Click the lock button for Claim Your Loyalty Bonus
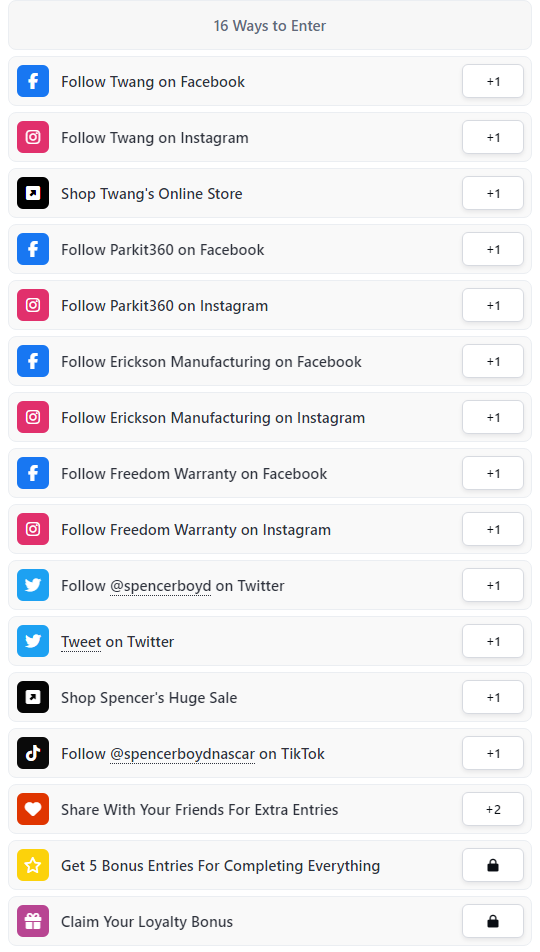 pyautogui.click(x=493, y=921)
